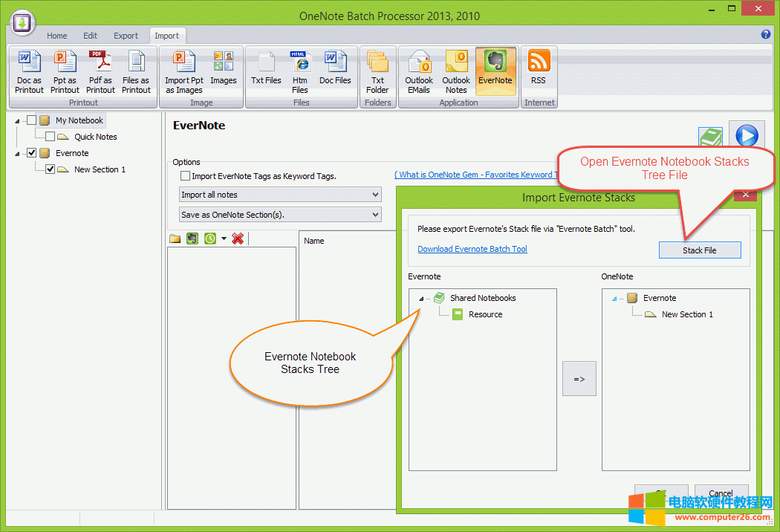780x532 pixels.
Task: Click the blue run/play icon above EverNote options
Action: (x=746, y=134)
